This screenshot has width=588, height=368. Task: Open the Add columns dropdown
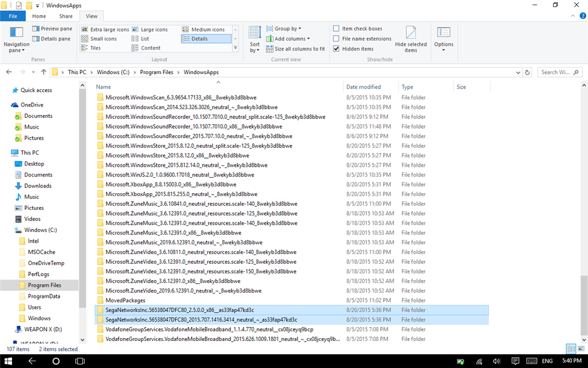point(288,39)
